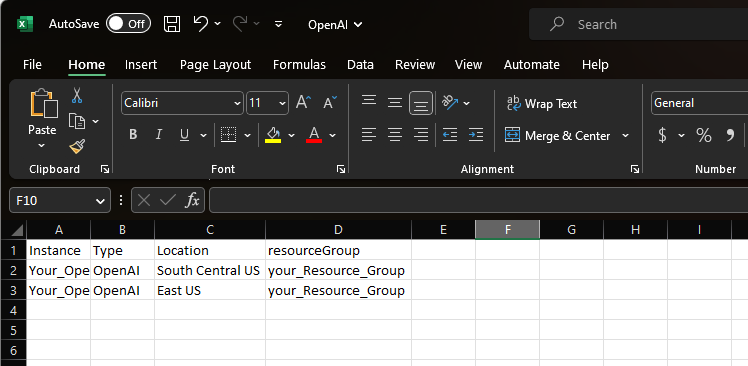
Task: Open Font settings dialog launcher
Action: (341, 169)
